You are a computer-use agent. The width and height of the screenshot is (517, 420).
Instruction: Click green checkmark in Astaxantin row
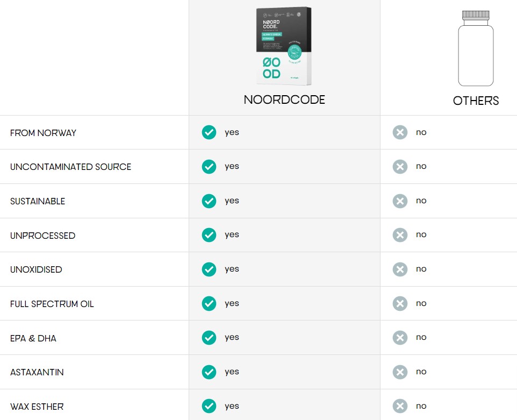[209, 372]
